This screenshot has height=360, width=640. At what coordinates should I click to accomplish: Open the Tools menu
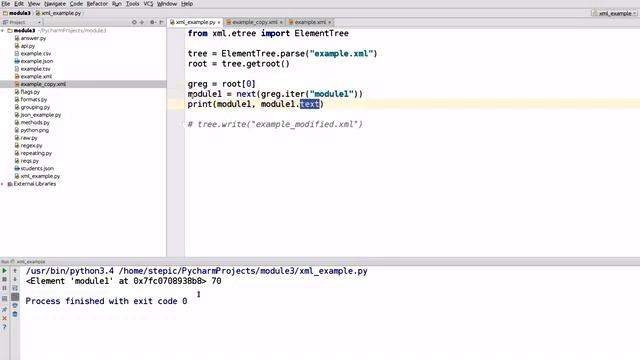coord(132,4)
